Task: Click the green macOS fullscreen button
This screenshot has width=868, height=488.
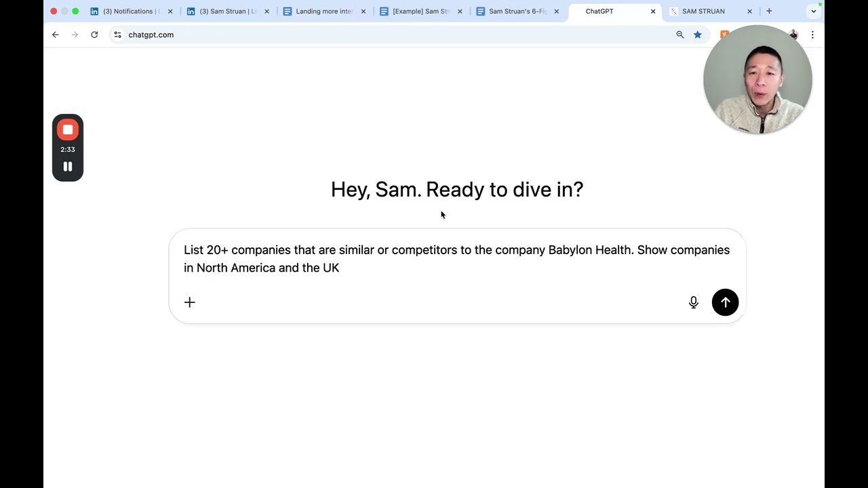Action: (x=75, y=11)
